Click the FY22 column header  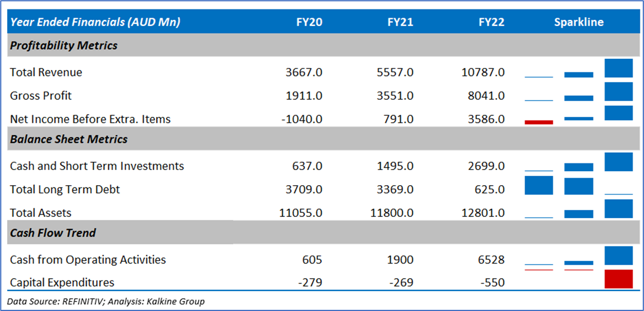(x=492, y=22)
